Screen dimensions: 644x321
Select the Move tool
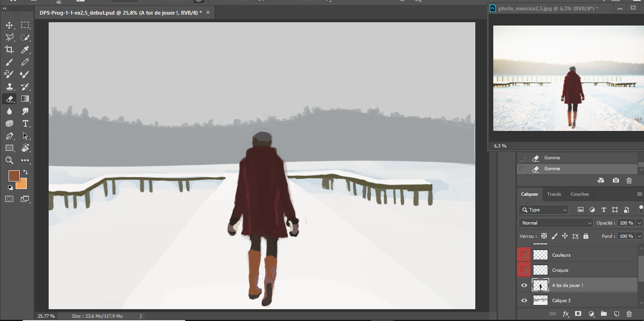click(x=9, y=26)
